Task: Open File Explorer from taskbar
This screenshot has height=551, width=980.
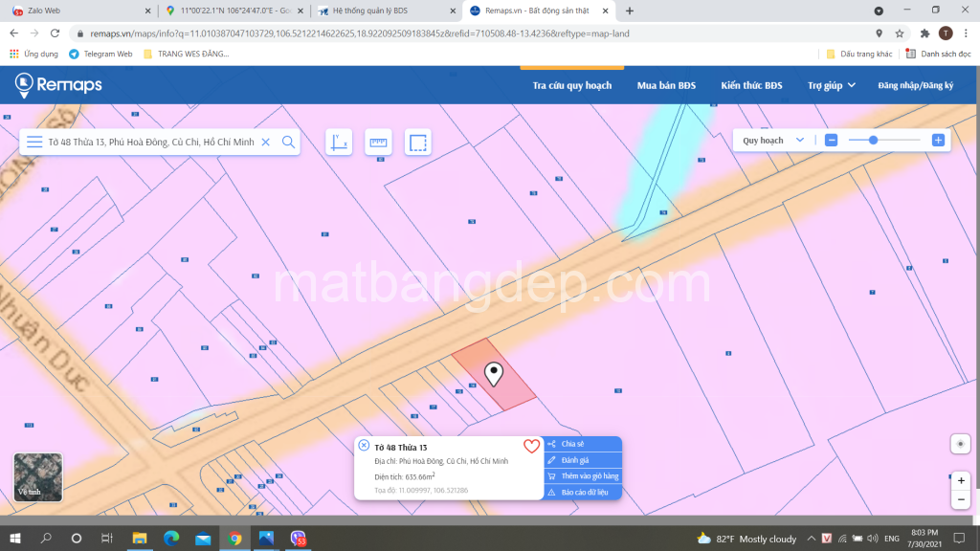Action: (140, 539)
